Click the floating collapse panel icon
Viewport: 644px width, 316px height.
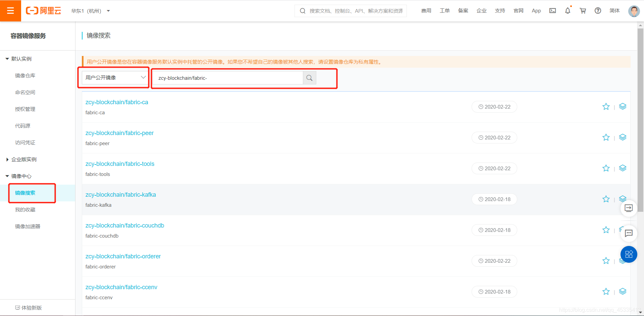coord(629,208)
